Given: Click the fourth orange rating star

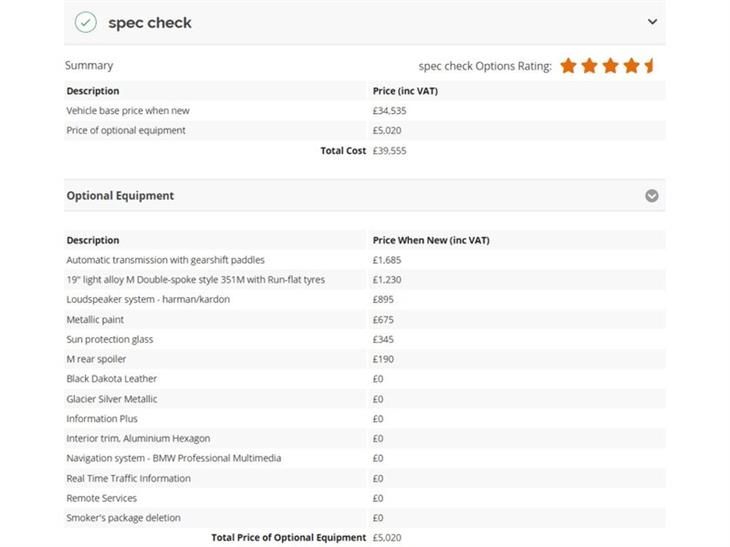Looking at the screenshot, I should [x=631, y=66].
